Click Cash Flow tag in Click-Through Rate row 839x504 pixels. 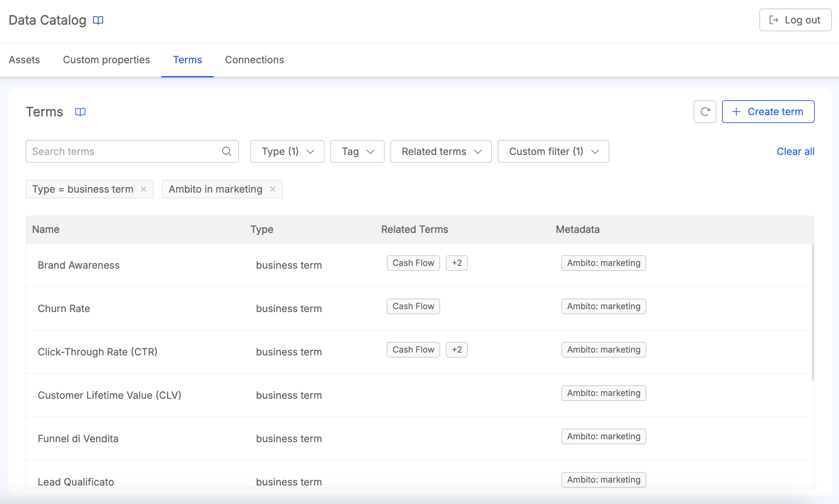(413, 350)
